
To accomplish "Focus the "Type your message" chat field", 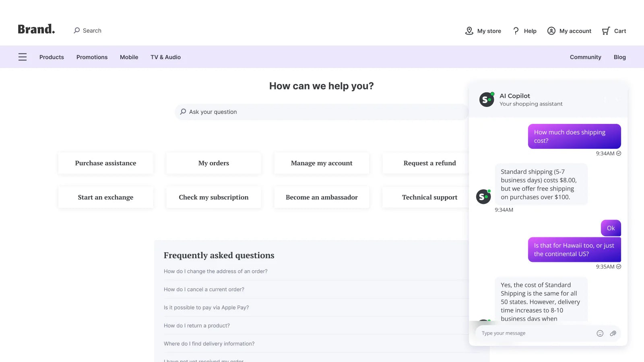I will click(535, 333).
